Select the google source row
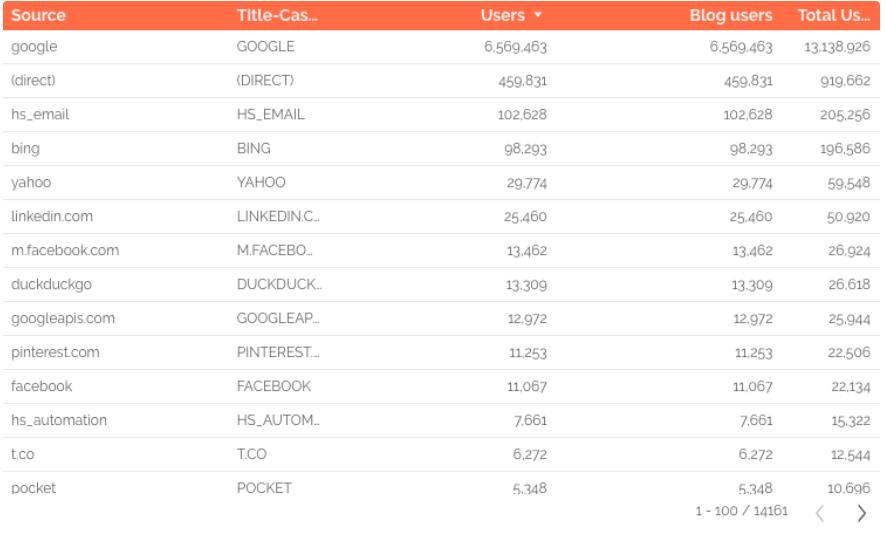886x535 pixels. [x=34, y=47]
